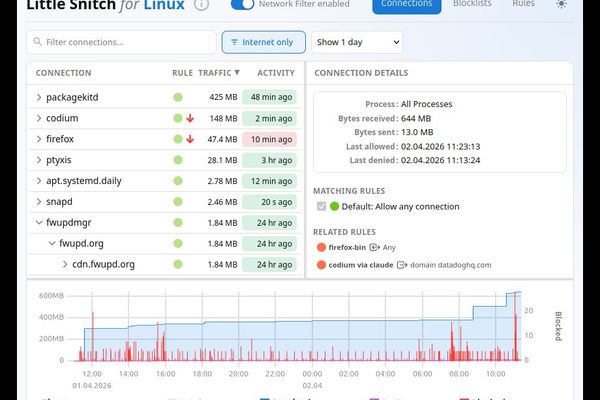Click the green rule dot for cdn.fwupd.org
The image size is (600, 400).
[x=178, y=264]
